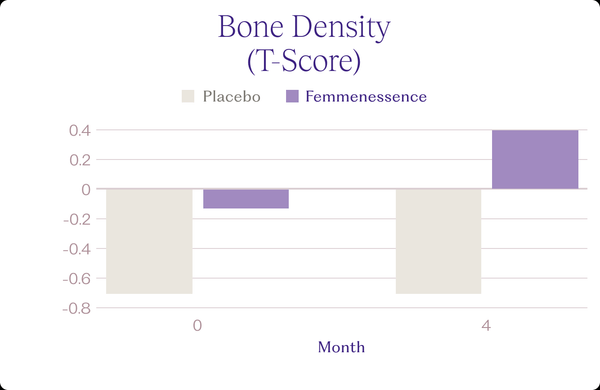The width and height of the screenshot is (600, 390).
Task: Click the 0 value y-axis label
Action: pyautogui.click(x=86, y=189)
